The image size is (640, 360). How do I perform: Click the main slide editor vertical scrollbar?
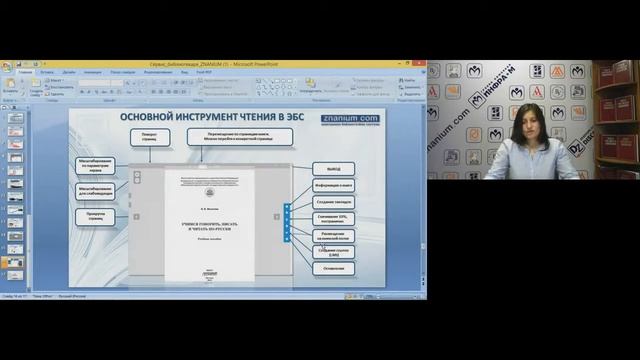click(x=423, y=192)
